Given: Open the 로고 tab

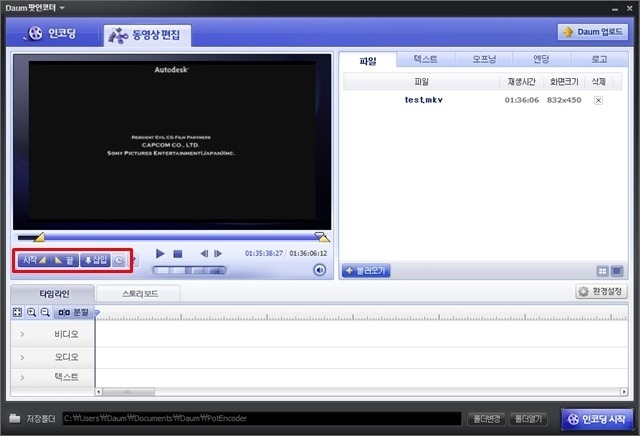Looking at the screenshot, I should pos(599,59).
